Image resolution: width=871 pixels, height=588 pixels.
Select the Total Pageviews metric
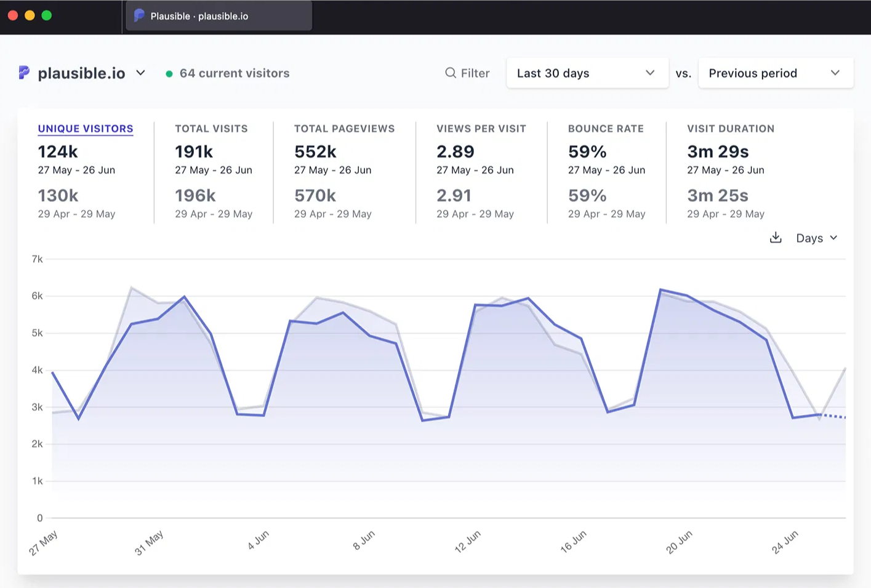coord(344,129)
